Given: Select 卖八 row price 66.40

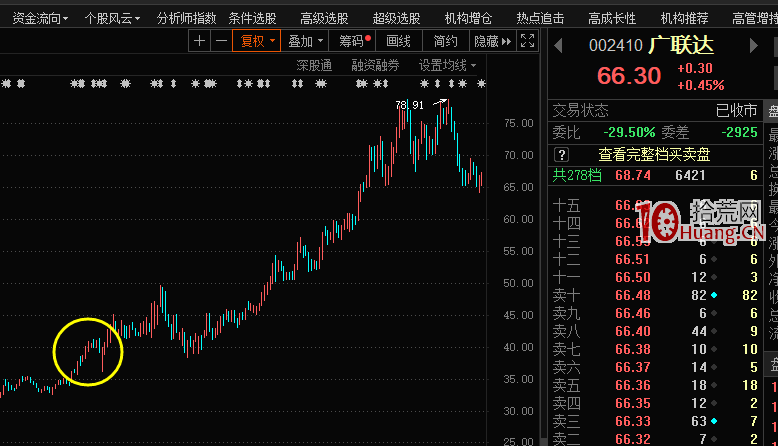Looking at the screenshot, I should 633,331.
